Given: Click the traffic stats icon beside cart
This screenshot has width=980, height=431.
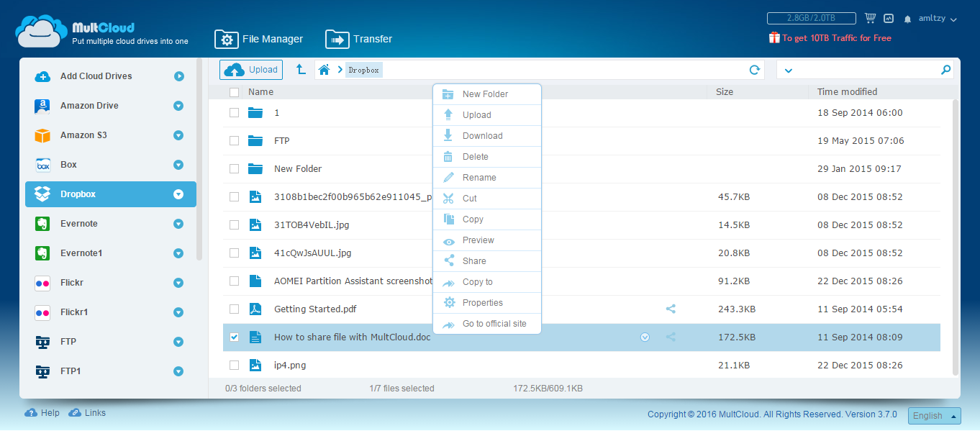Looking at the screenshot, I should pos(889,19).
